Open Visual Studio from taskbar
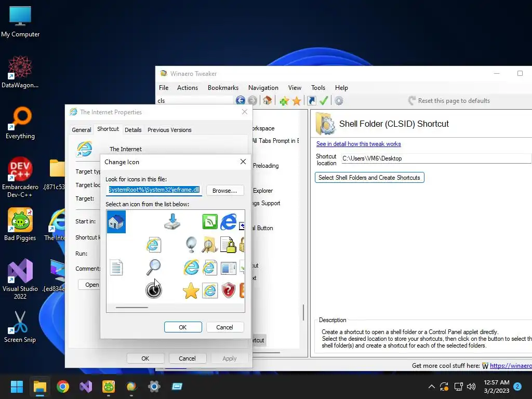This screenshot has width=532, height=399. pyautogui.click(x=86, y=387)
